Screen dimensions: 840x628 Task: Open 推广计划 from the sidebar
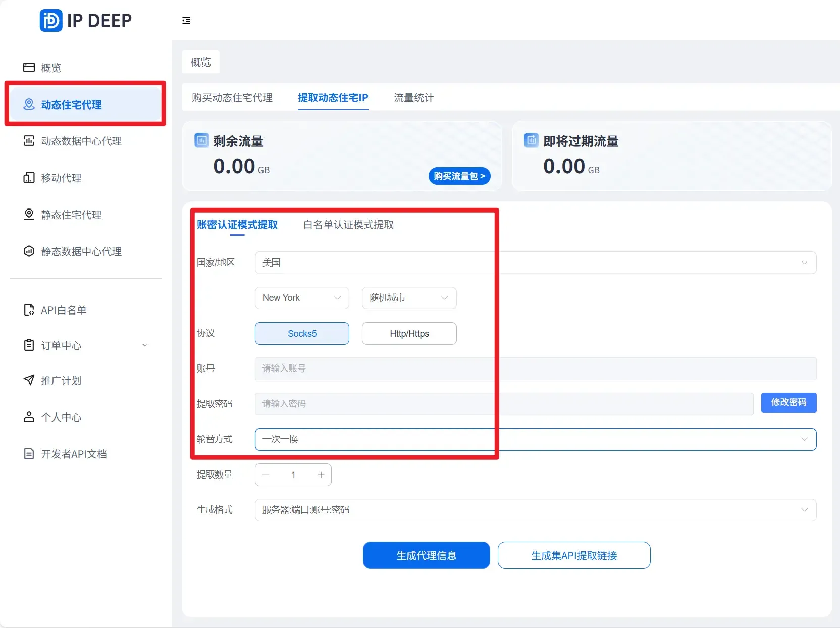pos(61,381)
